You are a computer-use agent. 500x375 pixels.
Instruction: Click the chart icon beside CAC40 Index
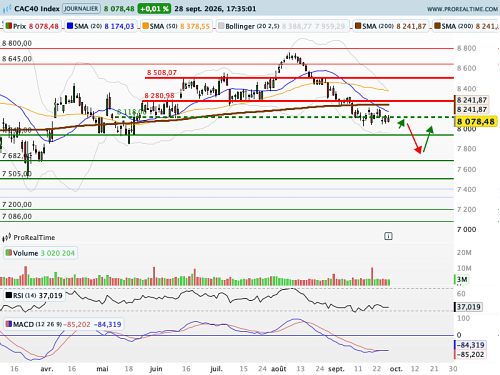[x=7, y=8]
